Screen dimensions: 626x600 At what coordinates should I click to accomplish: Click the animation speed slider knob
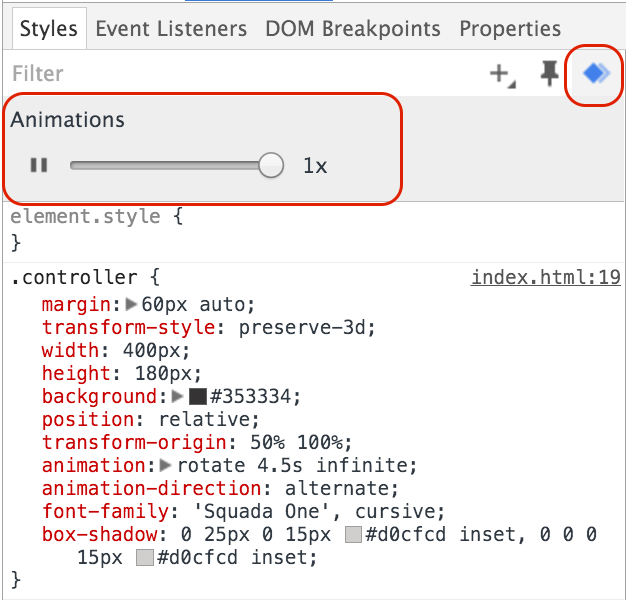[x=271, y=165]
